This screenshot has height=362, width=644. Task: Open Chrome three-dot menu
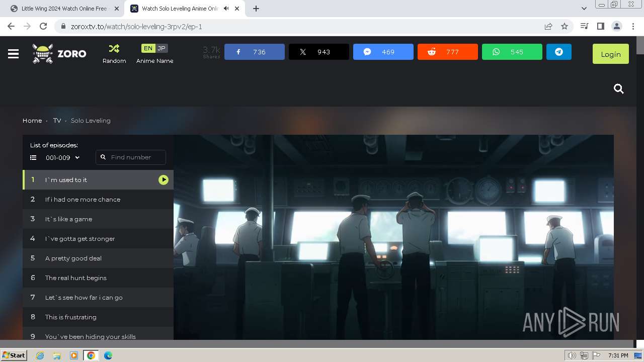632,26
